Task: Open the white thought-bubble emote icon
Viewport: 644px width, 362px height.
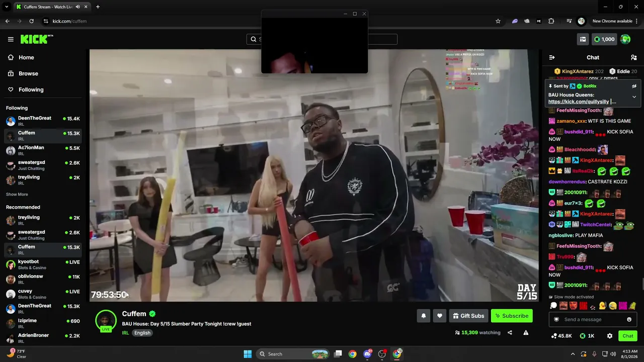Action: pyautogui.click(x=553, y=306)
